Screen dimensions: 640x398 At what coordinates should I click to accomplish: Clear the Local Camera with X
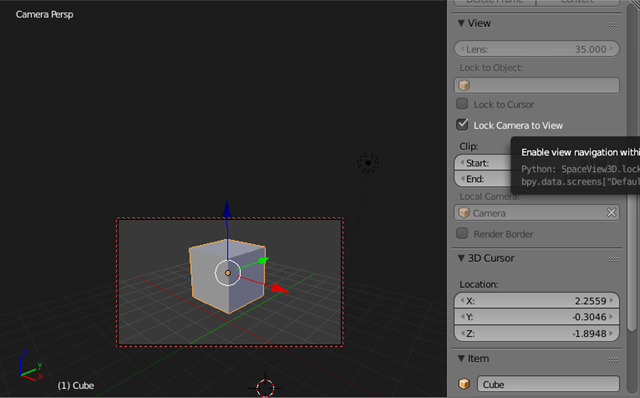click(x=611, y=213)
